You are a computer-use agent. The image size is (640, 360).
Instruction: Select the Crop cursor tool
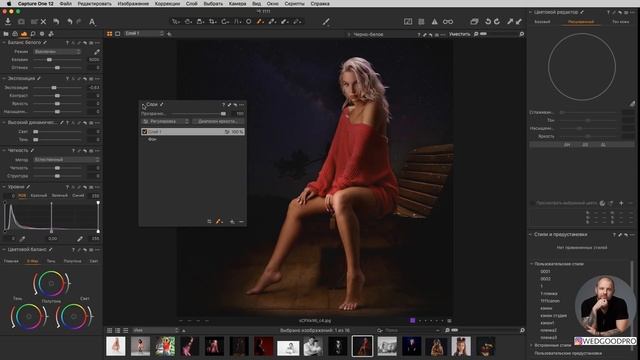[x=213, y=22]
